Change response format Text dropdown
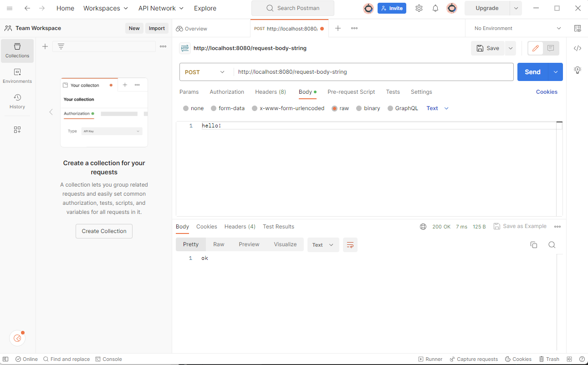588x365 pixels. [x=323, y=245]
